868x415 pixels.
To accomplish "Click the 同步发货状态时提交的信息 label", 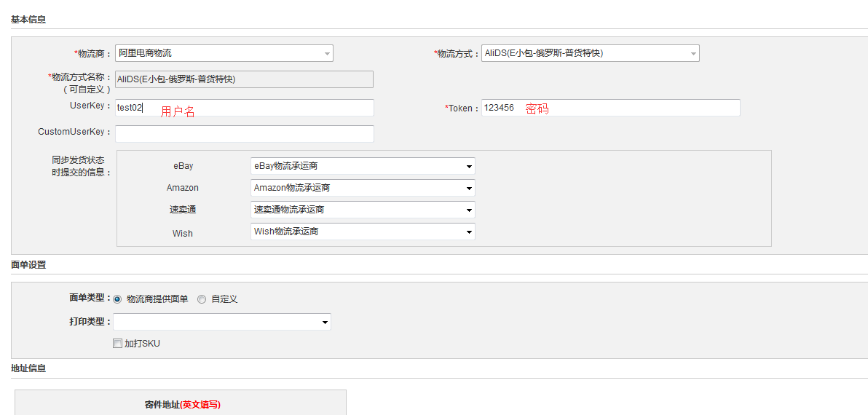I will point(82,166).
